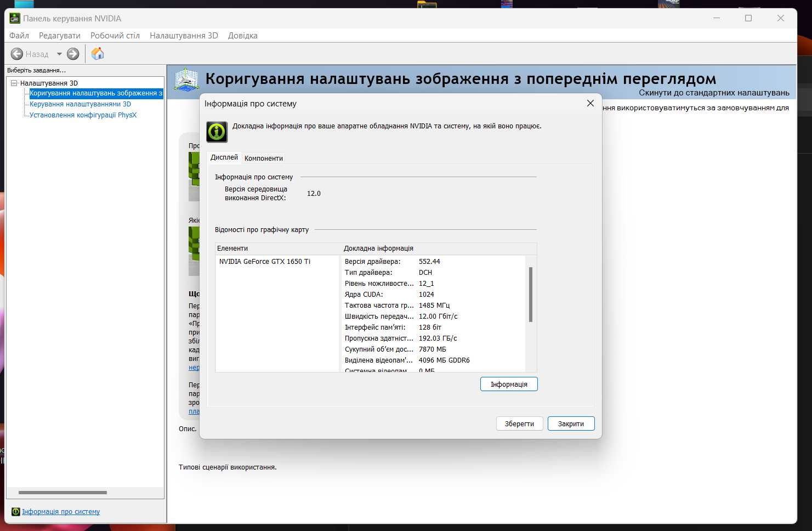Click the page header 3D settings icon
The height and width of the screenshot is (531, 812).
coord(186,80)
